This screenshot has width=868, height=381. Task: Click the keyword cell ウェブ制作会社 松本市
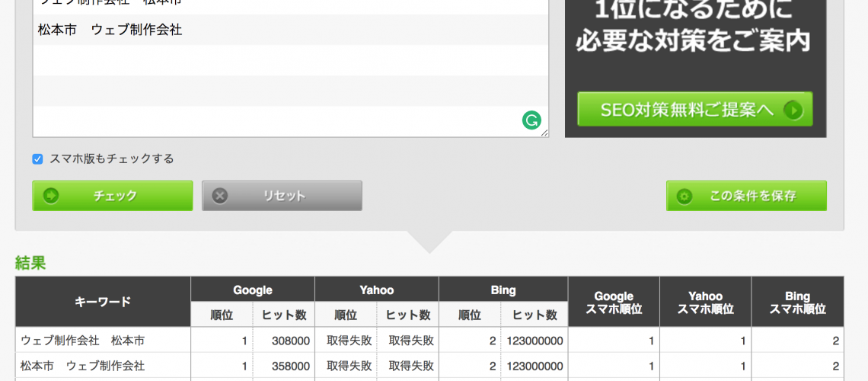click(103, 341)
